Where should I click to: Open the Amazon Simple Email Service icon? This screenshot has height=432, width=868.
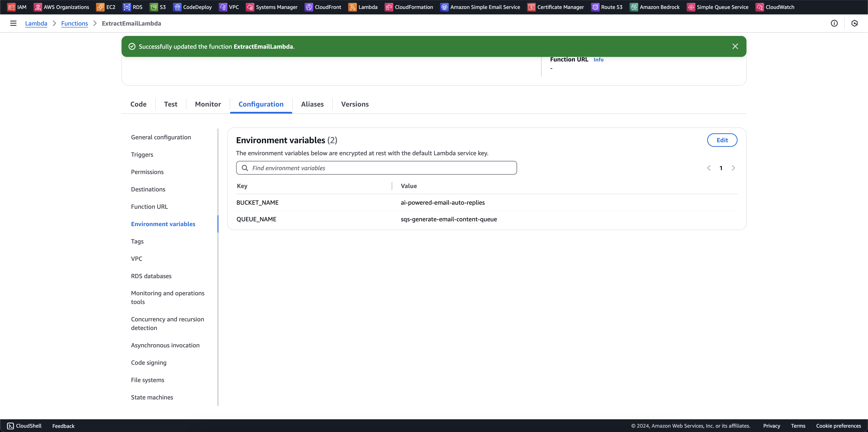click(444, 7)
